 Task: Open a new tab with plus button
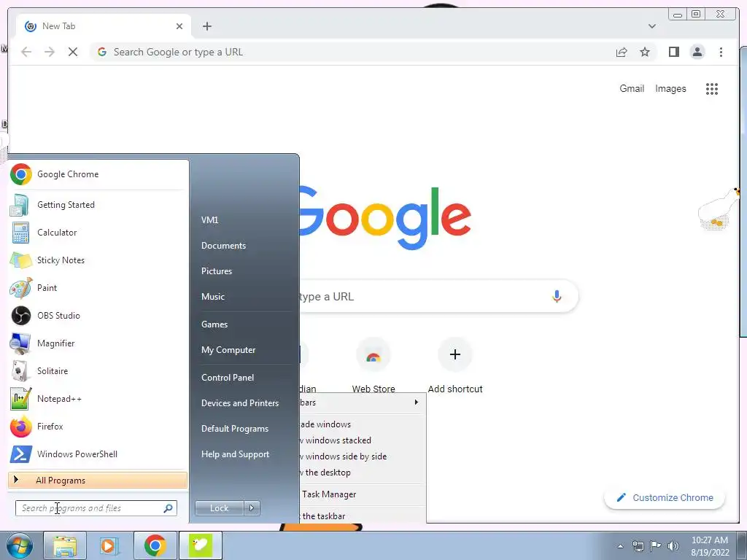[206, 26]
